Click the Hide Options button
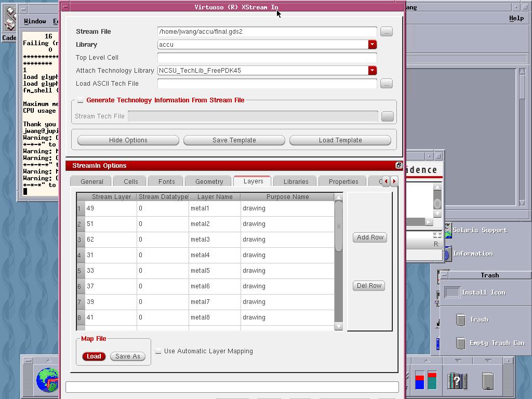Image resolution: width=532 pixels, height=399 pixels. [x=128, y=140]
